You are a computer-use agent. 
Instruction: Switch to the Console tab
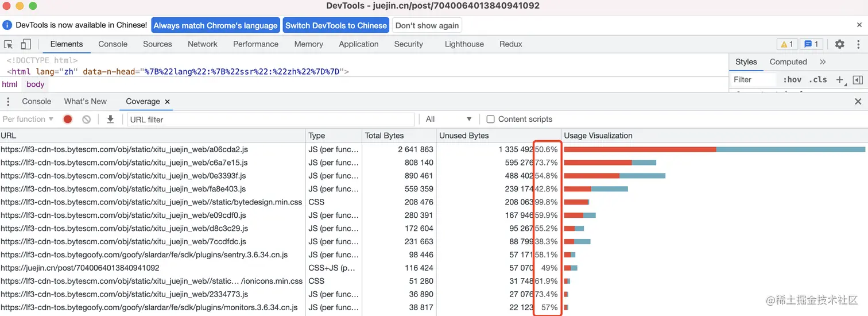click(x=113, y=44)
